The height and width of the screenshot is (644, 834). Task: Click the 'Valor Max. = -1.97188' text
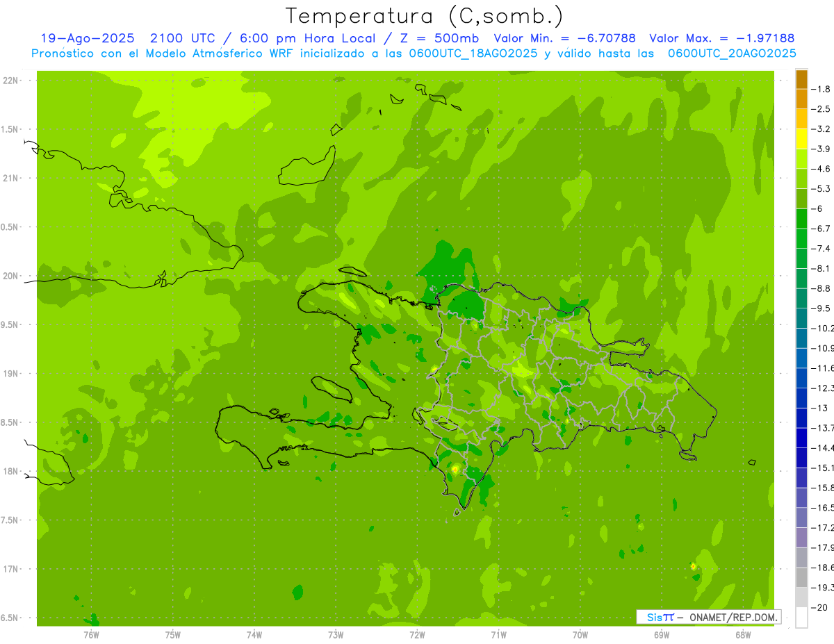click(x=721, y=38)
